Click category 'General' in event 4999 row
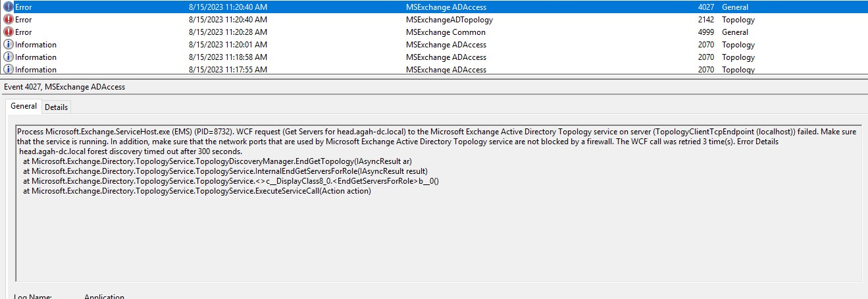The width and height of the screenshot is (868, 299). point(735,32)
